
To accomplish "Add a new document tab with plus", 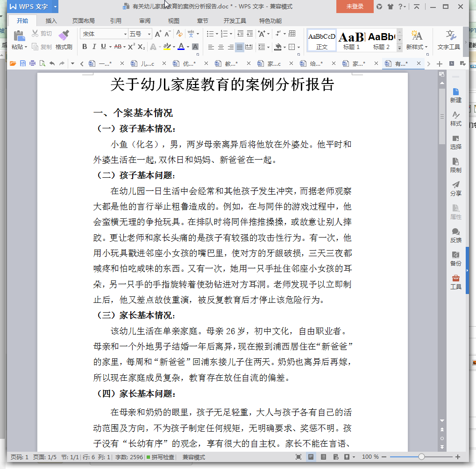I will pyautogui.click(x=439, y=63).
